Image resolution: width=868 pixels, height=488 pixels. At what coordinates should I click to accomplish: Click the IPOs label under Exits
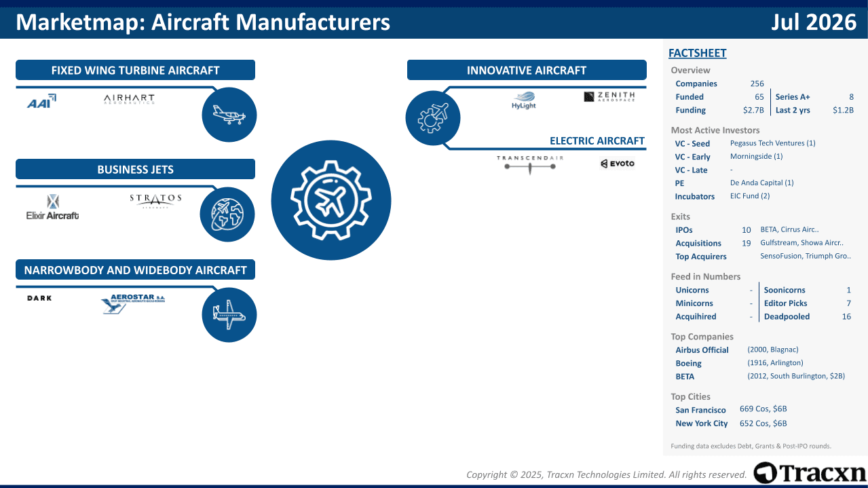click(x=684, y=230)
